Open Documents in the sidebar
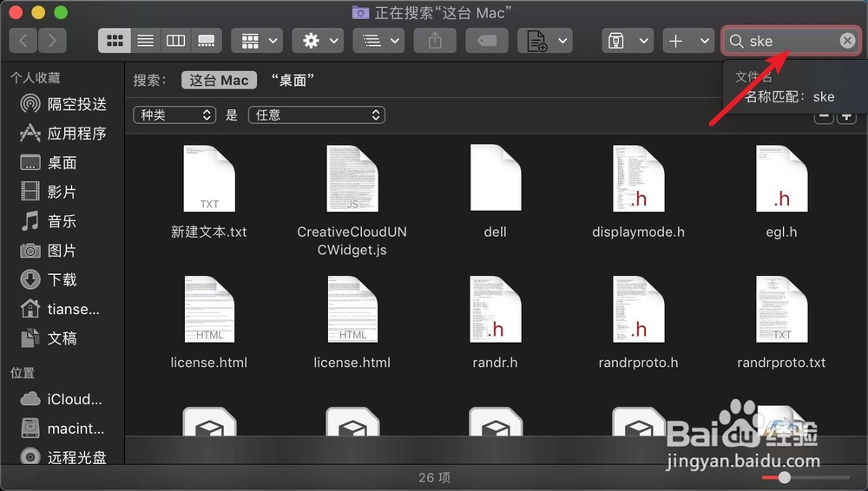This screenshot has width=868, height=491. 49,338
